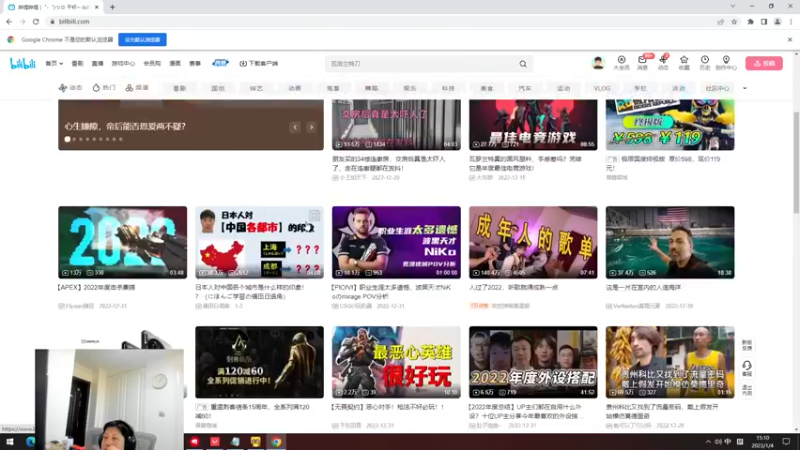Click the bilibili logo
The height and width of the screenshot is (450, 800).
point(22,63)
